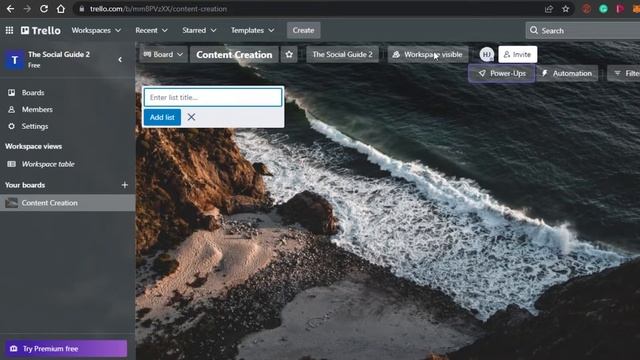
Task: Open the Starred dropdown menu
Action: pyautogui.click(x=199, y=30)
